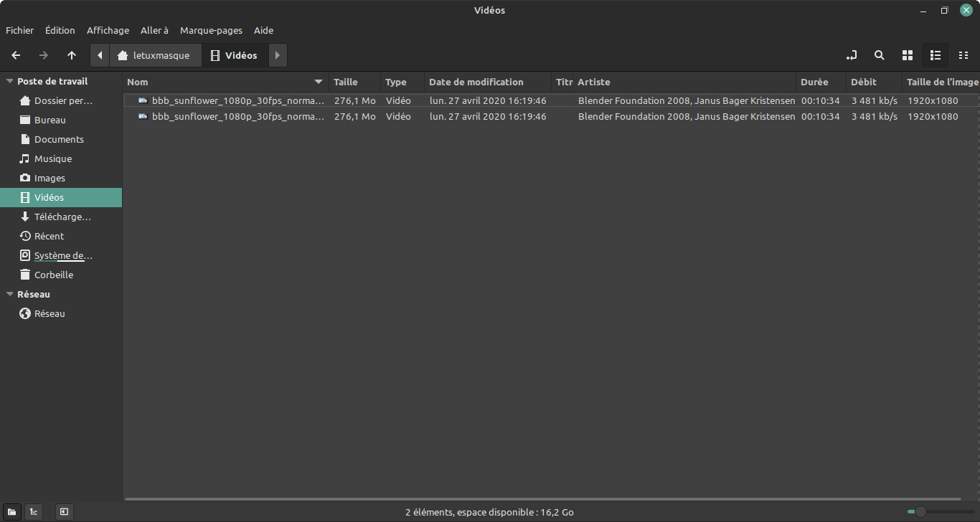Open the Affichage menu
Image resolution: width=980 pixels, height=522 pixels.
tap(108, 30)
